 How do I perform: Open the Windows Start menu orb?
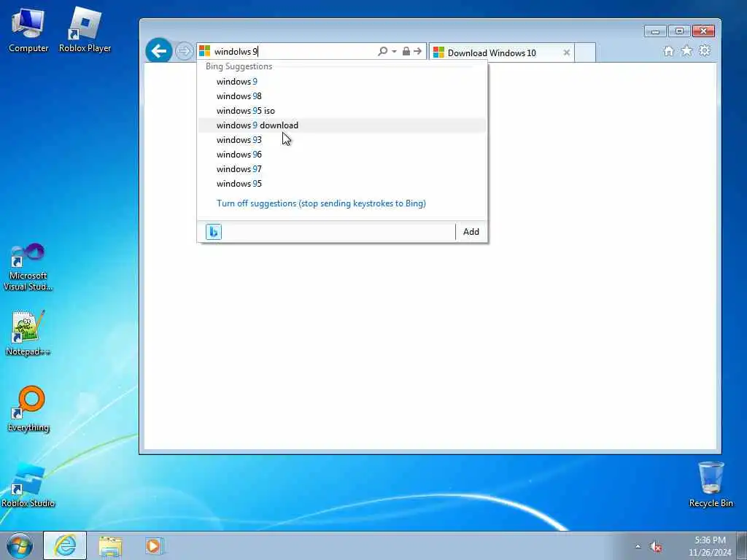click(x=20, y=545)
